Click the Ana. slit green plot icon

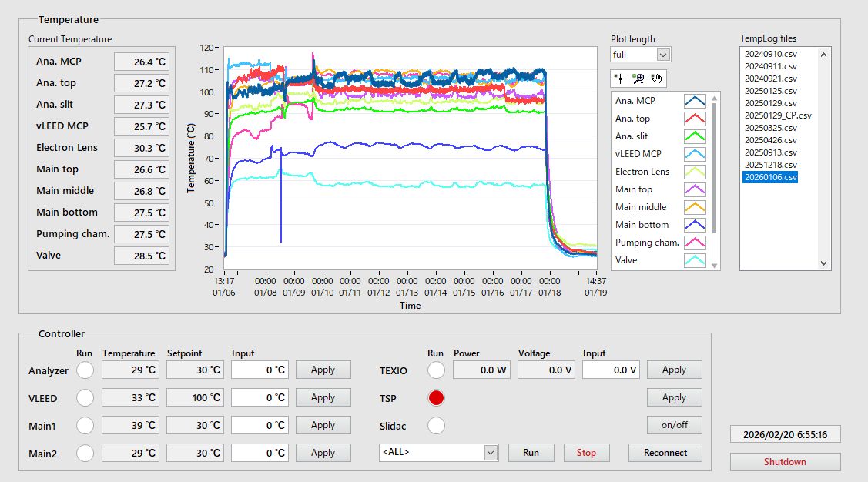pyautogui.click(x=695, y=136)
